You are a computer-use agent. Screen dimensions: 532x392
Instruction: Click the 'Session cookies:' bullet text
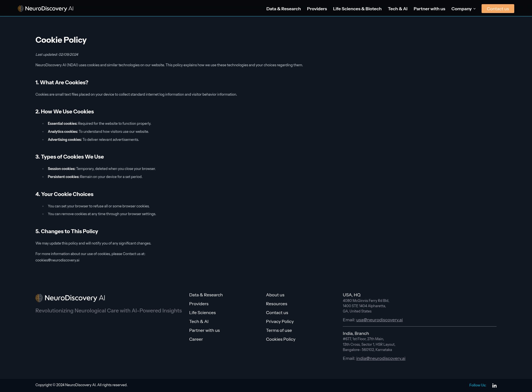pyautogui.click(x=62, y=169)
